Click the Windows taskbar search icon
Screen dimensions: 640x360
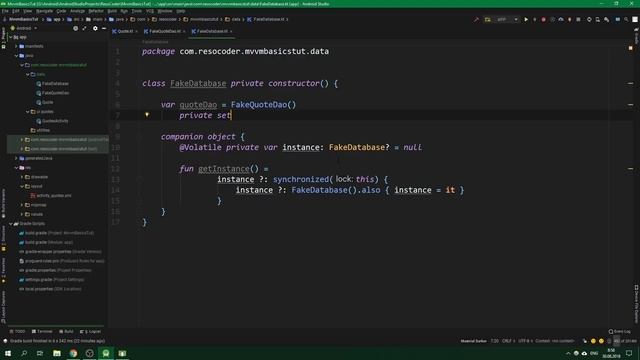coord(24,353)
